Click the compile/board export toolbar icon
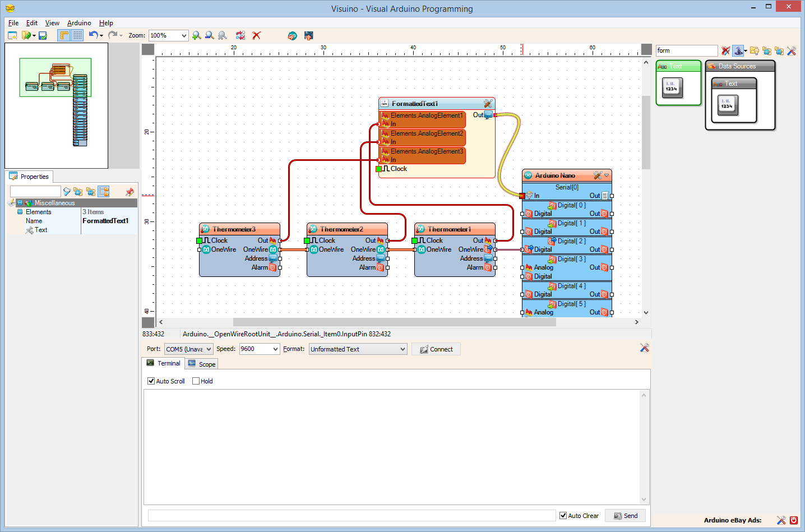805x532 pixels. 308,35
